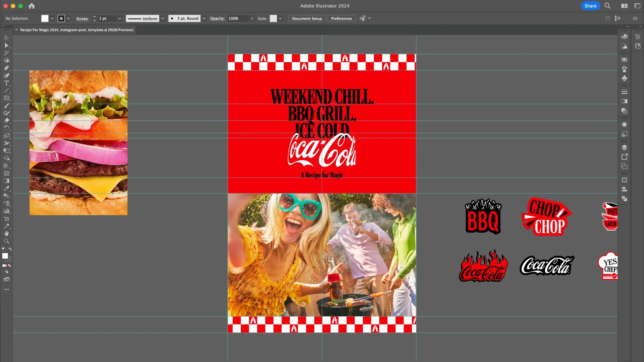Reset to default fill and stroke
This screenshot has width=644, height=362.
tap(4, 249)
